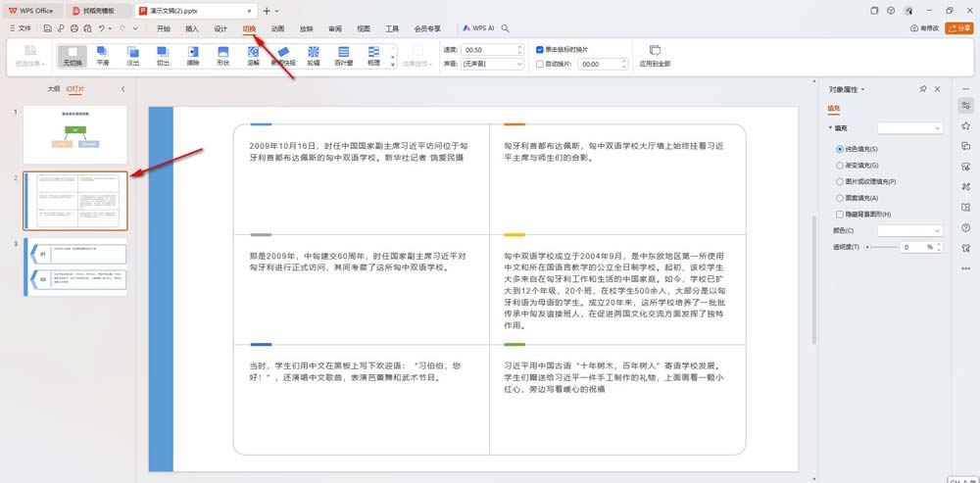The height and width of the screenshot is (483, 980).
Task: Open the new tab dropdown arrow
Action: (277, 11)
